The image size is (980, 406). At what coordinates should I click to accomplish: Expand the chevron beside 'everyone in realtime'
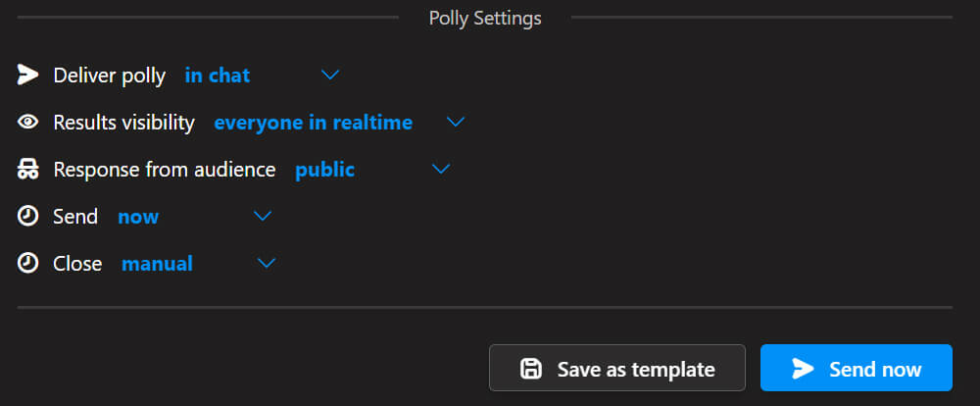455,123
